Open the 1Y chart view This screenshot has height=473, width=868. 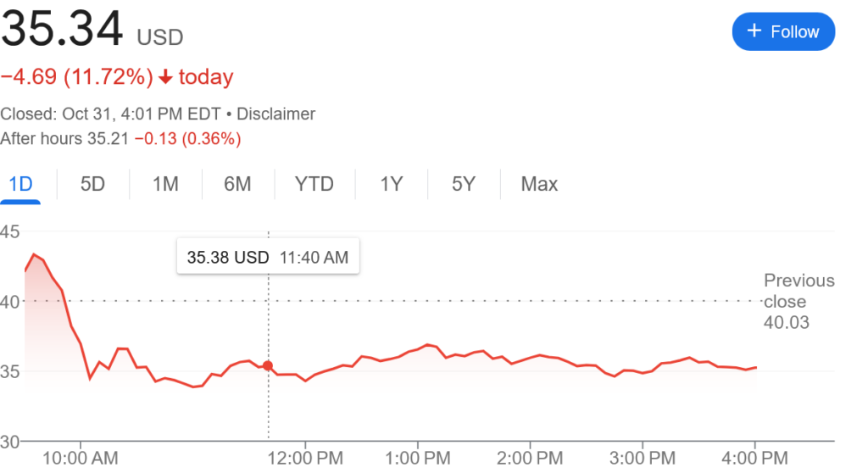391,184
